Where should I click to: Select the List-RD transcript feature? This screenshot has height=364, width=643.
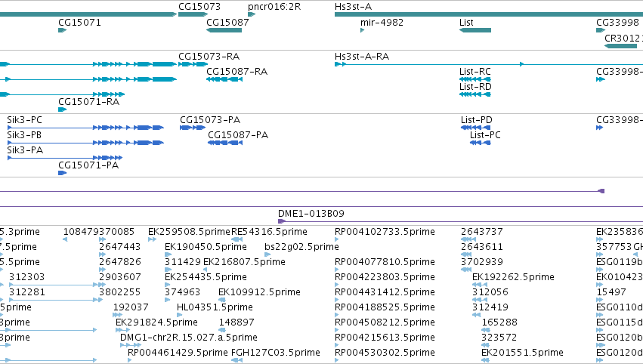pyautogui.click(x=475, y=94)
